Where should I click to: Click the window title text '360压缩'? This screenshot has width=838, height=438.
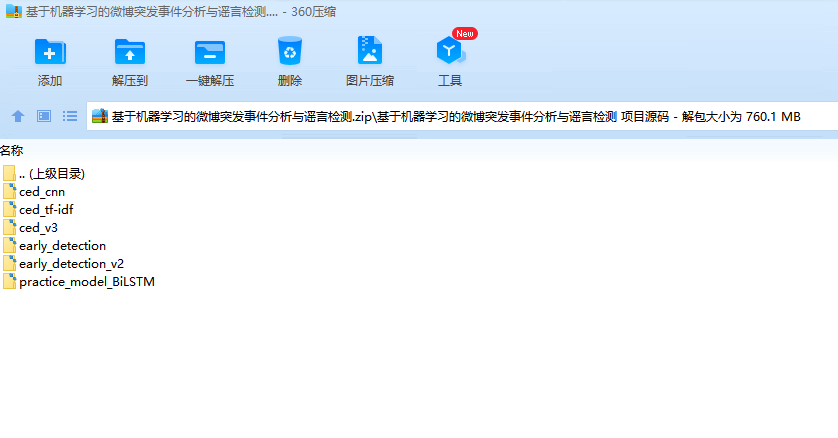[x=313, y=12]
